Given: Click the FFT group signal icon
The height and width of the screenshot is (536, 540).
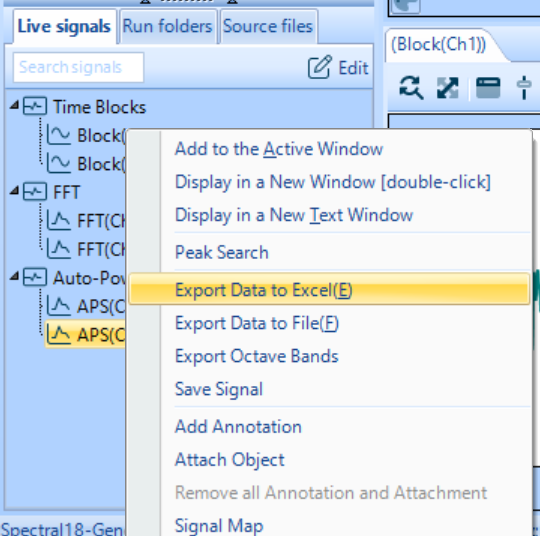Looking at the screenshot, I should pyautogui.click(x=35, y=192).
